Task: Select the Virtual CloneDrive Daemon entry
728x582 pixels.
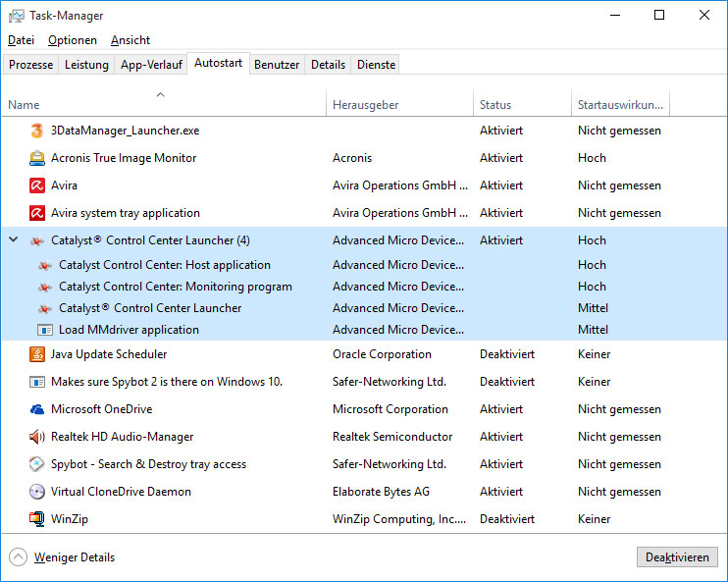Action: click(x=121, y=492)
